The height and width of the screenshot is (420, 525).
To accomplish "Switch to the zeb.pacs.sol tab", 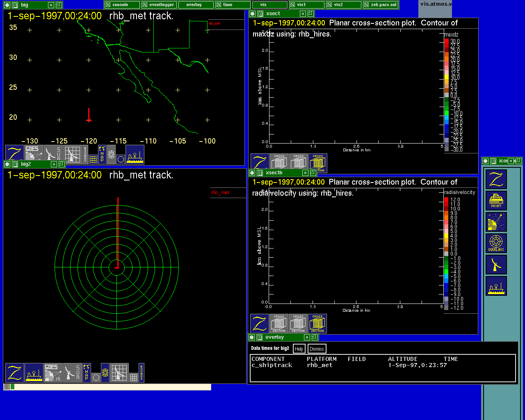I will [380, 5].
